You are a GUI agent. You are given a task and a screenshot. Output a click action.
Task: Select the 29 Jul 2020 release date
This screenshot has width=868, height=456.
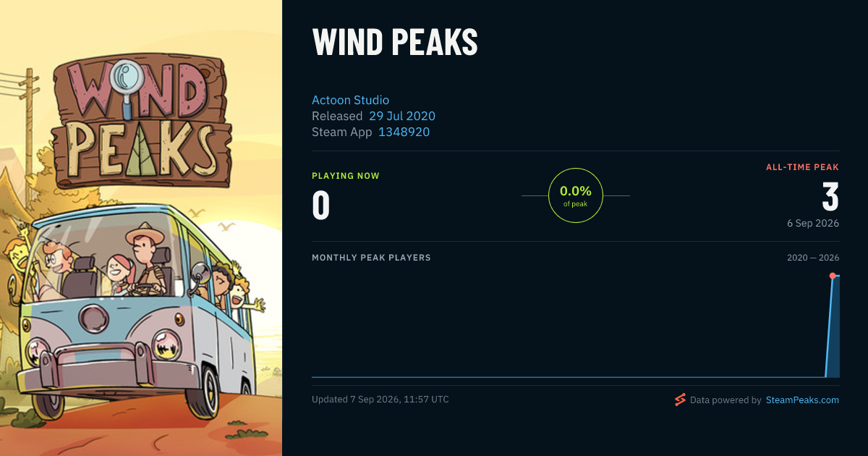tap(402, 116)
